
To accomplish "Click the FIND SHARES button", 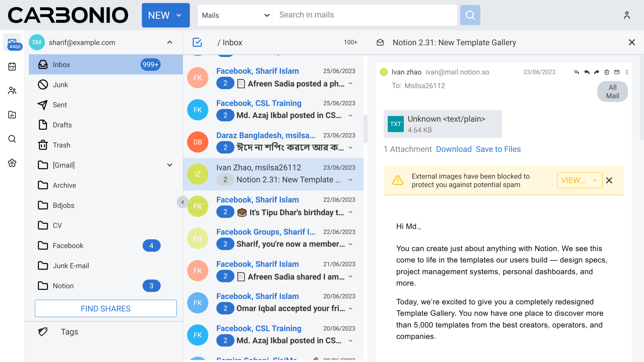I will click(x=106, y=308).
